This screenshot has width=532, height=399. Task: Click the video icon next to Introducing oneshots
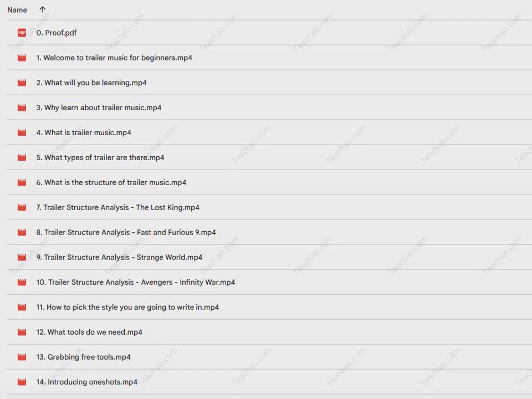(x=22, y=382)
